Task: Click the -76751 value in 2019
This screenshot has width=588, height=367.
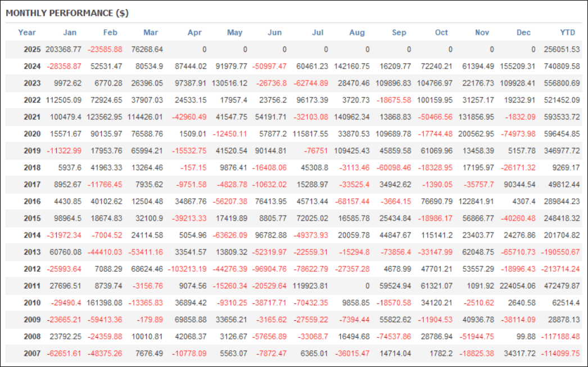Action: 316,151
